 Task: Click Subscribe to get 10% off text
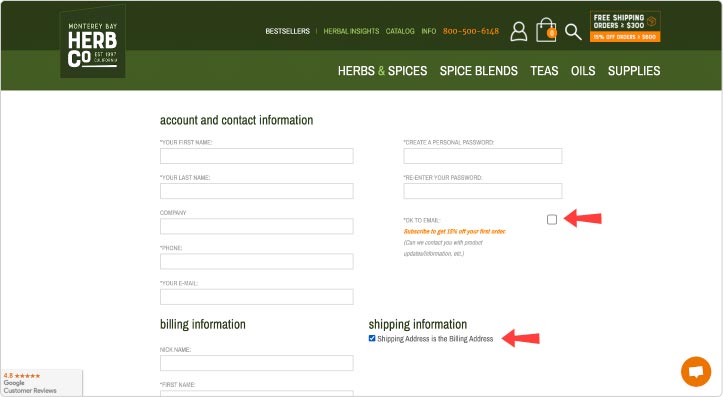(455, 231)
